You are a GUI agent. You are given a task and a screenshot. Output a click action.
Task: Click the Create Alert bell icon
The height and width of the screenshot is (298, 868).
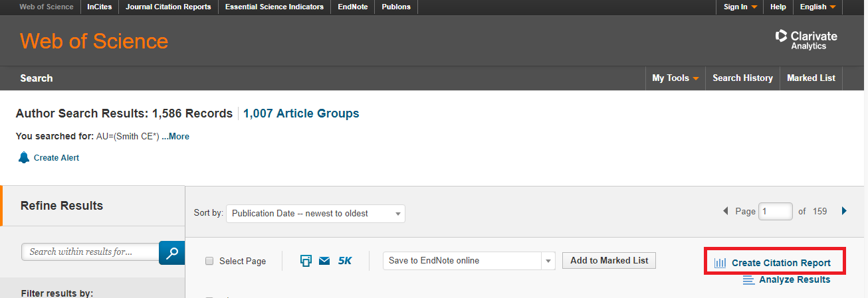coord(24,157)
